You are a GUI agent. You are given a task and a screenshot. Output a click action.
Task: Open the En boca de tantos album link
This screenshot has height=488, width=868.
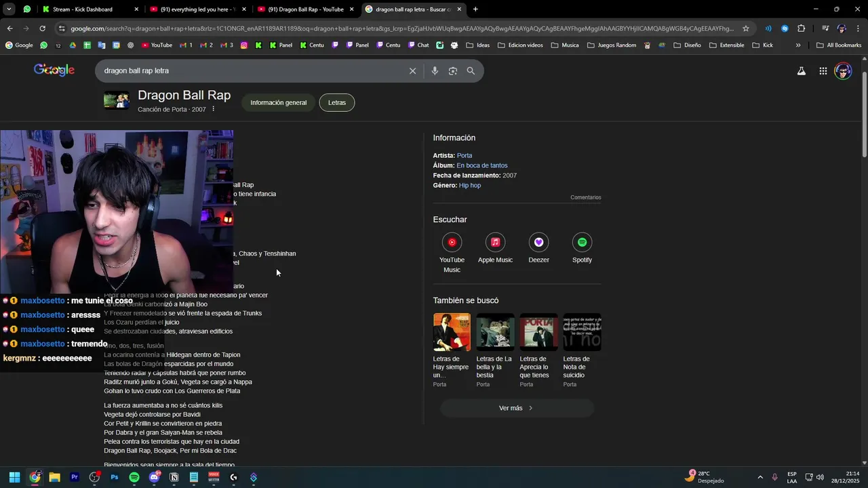coord(482,165)
